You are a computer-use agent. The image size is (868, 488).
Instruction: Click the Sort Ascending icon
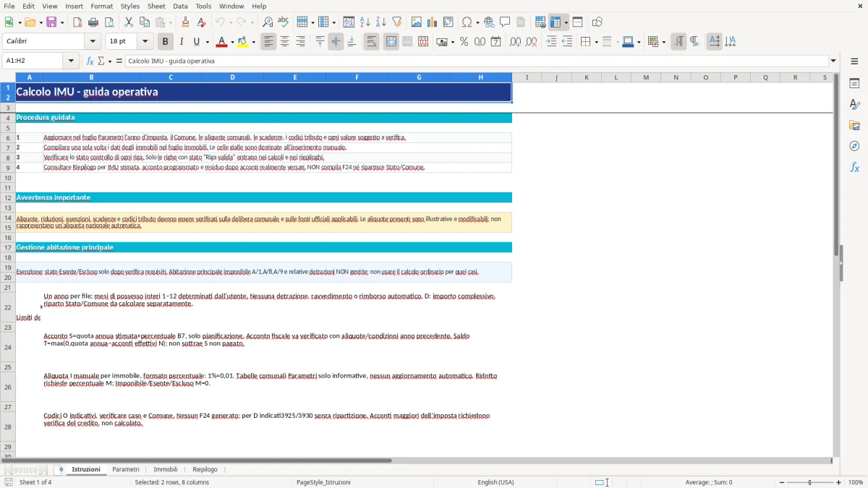(365, 22)
